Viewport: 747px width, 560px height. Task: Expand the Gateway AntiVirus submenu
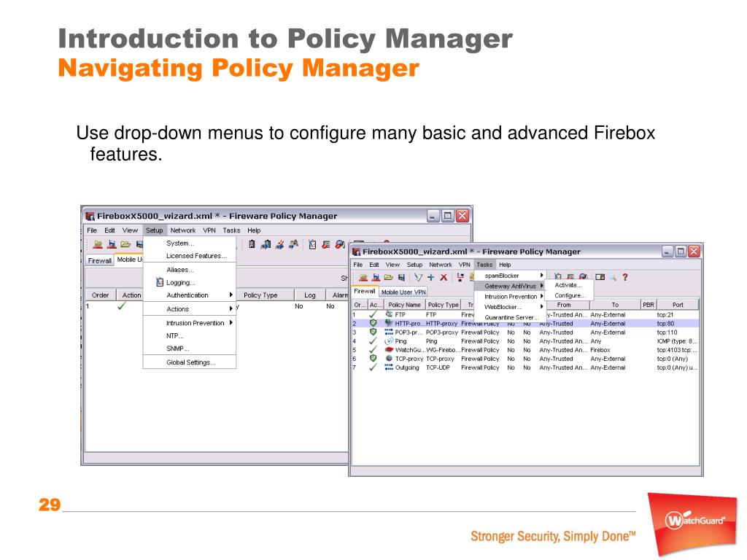[x=510, y=286]
